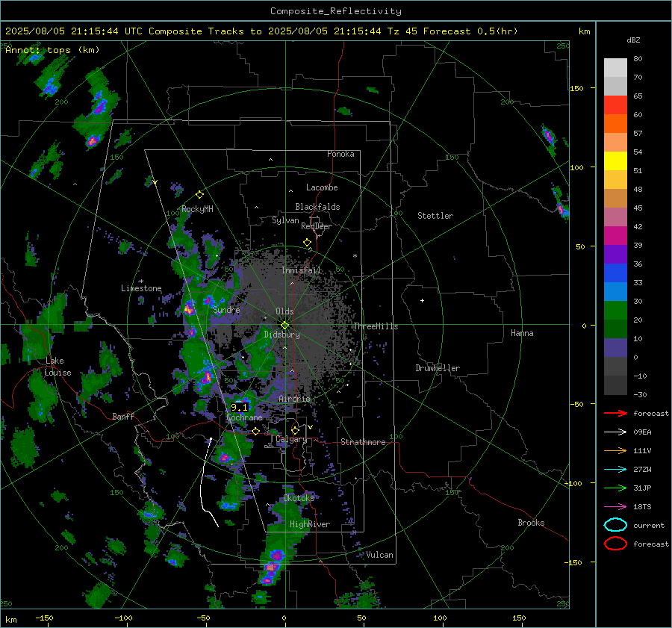Click the Forecast 0.5(hr) header text
The width and height of the screenshot is (672, 628).
click(x=470, y=31)
